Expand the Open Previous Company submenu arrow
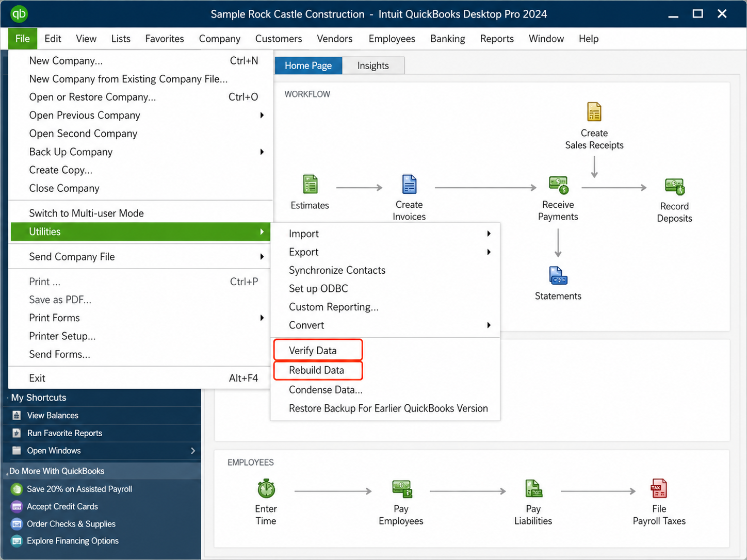The image size is (747, 560). 262,115
